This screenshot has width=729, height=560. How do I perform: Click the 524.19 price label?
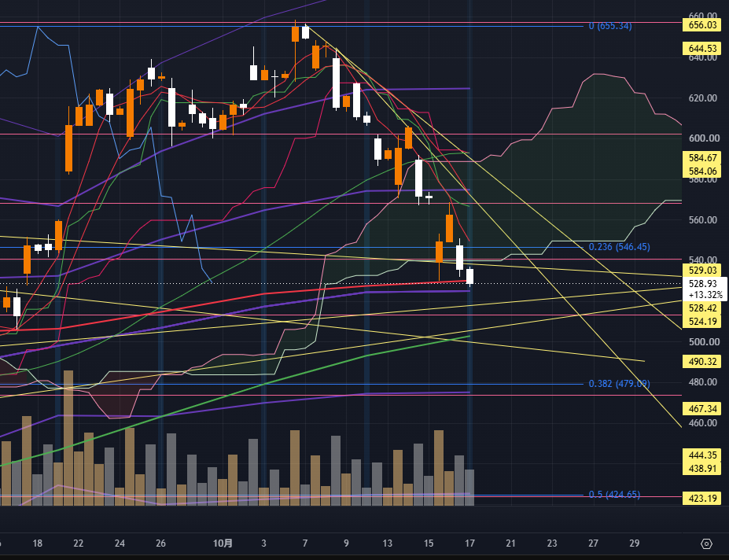(702, 321)
